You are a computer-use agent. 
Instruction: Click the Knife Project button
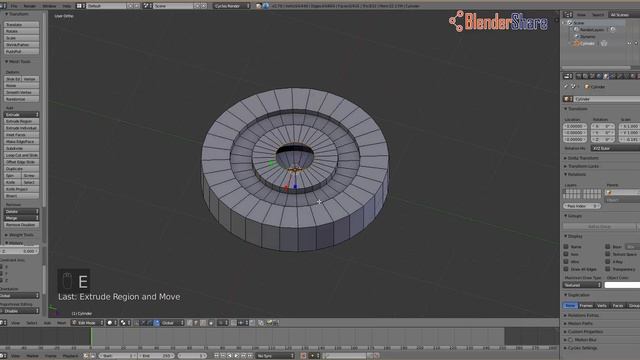pyautogui.click(x=21, y=189)
